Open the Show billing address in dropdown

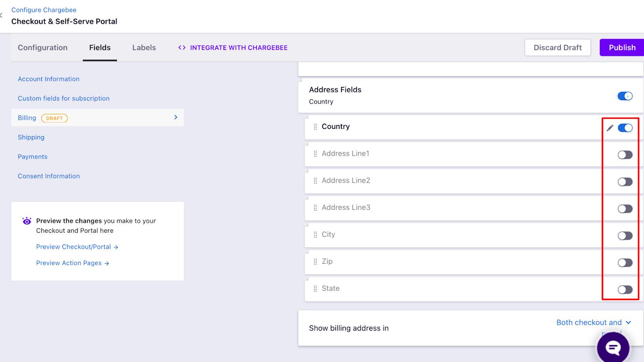pos(593,323)
